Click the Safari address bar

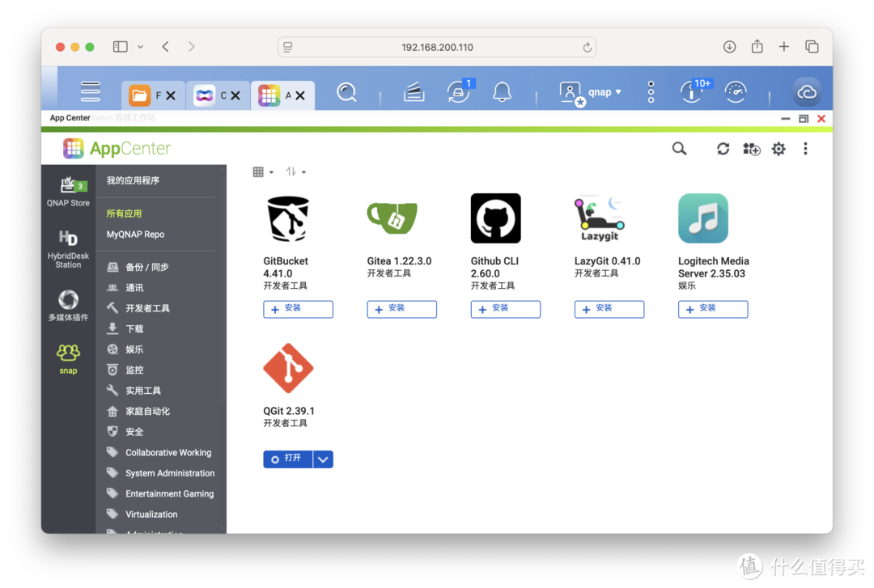click(437, 48)
